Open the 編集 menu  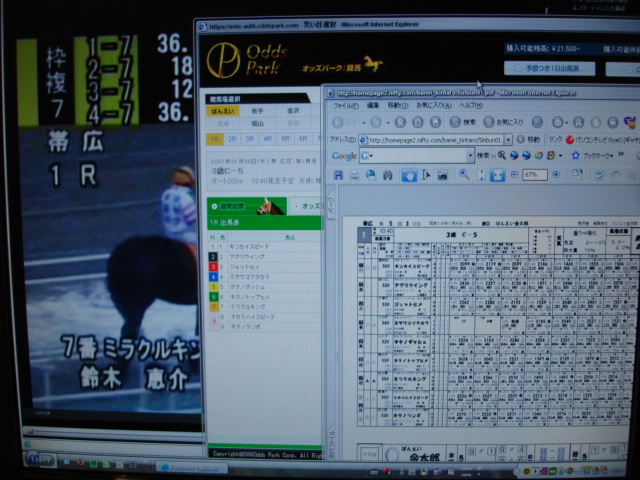[373, 105]
